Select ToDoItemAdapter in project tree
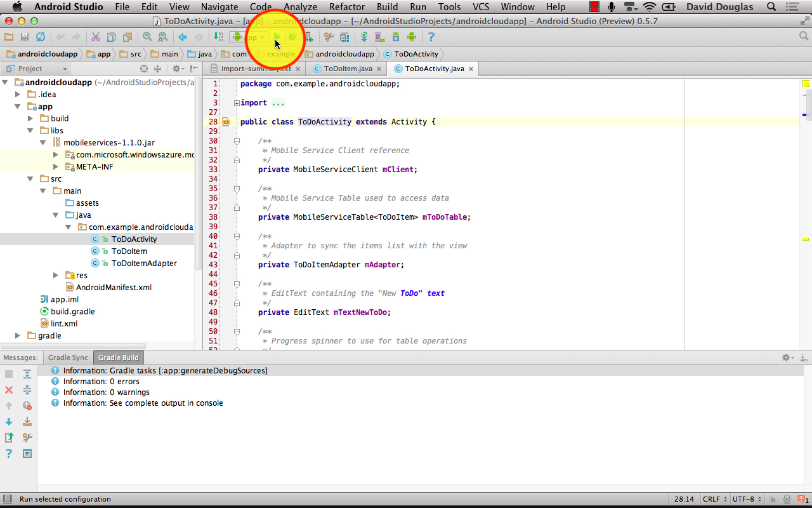The height and width of the screenshot is (508, 812). click(144, 263)
